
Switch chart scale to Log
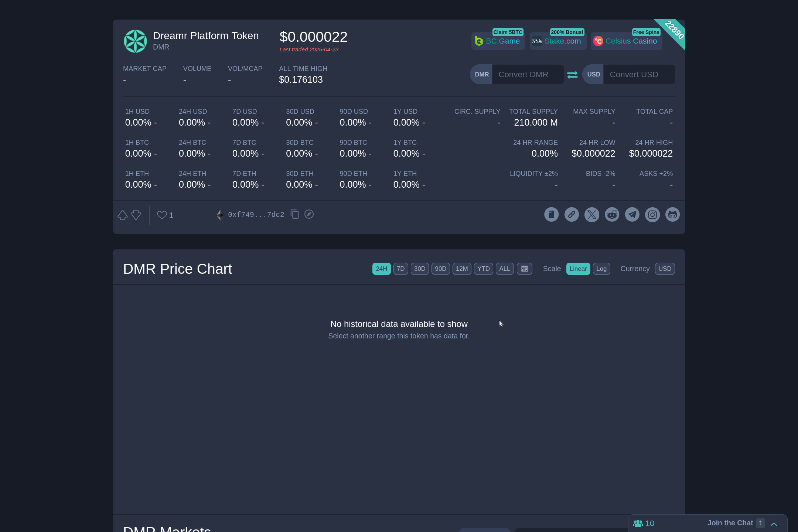[x=601, y=269]
